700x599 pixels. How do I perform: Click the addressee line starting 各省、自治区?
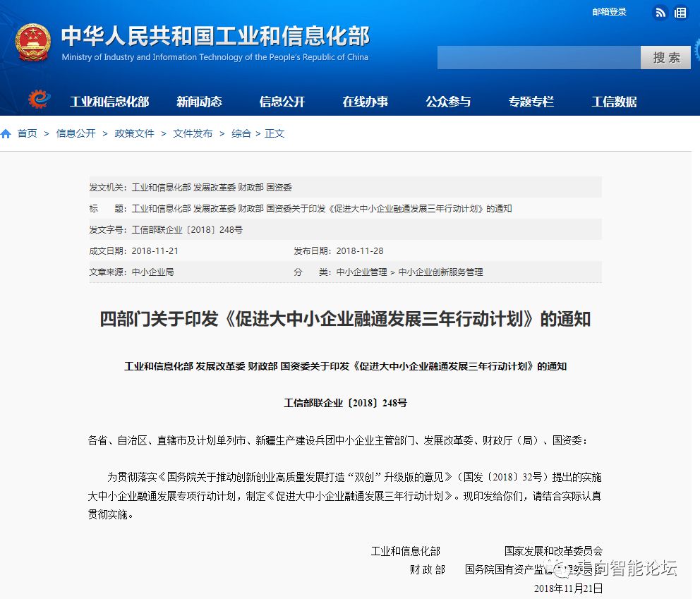(x=337, y=440)
